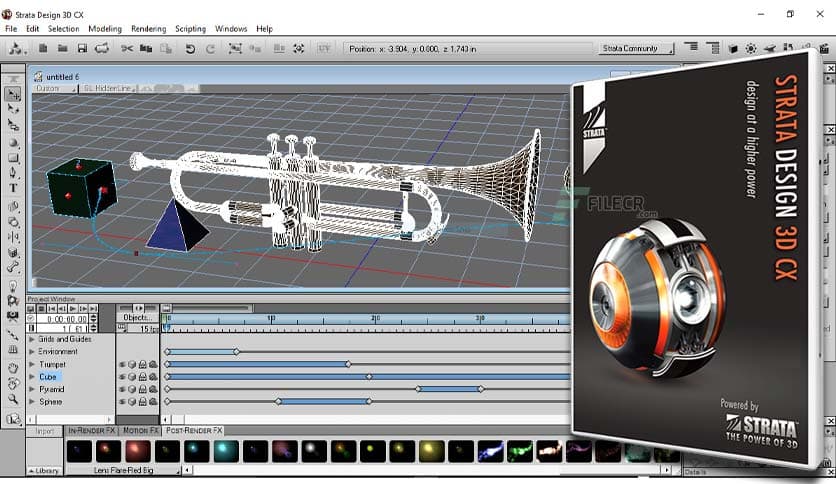836x484 pixels.
Task: Select the Bones tool in toolbox
Action: (x=13, y=268)
